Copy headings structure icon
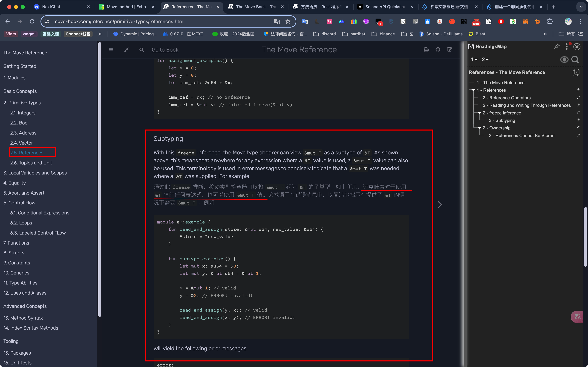 (576, 72)
